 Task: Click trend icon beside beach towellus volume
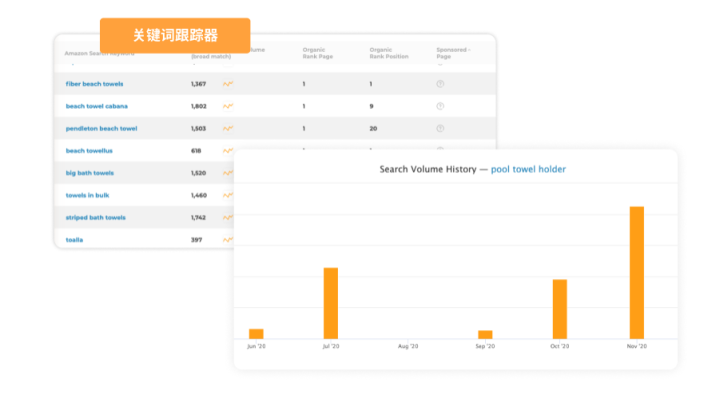coord(228,151)
